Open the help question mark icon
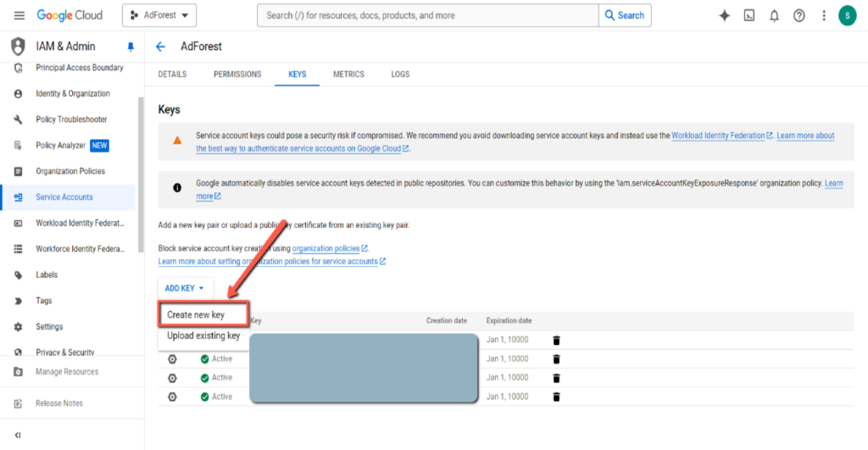Image resolution: width=868 pixels, height=450 pixels. coord(798,15)
